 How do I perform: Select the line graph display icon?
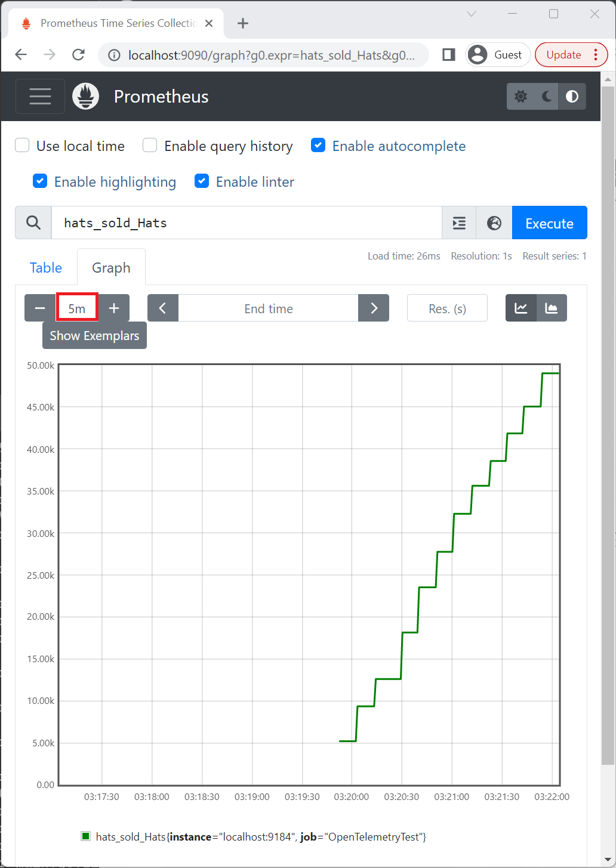coord(520,308)
